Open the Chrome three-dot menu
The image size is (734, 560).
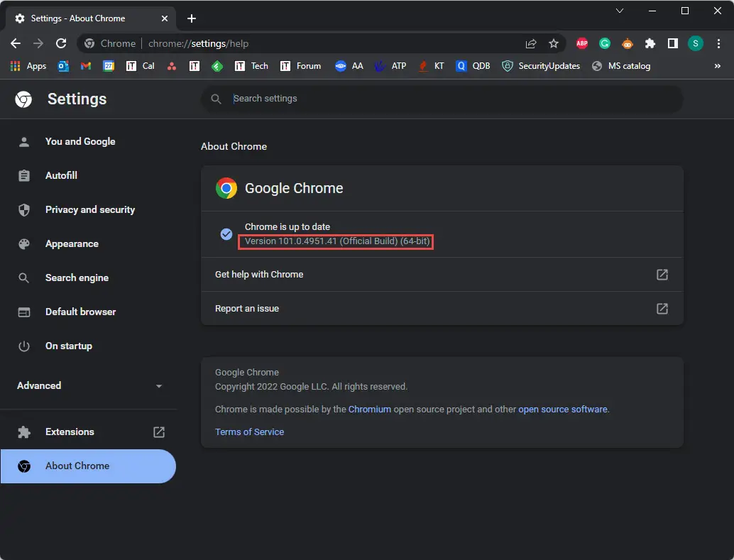(718, 43)
